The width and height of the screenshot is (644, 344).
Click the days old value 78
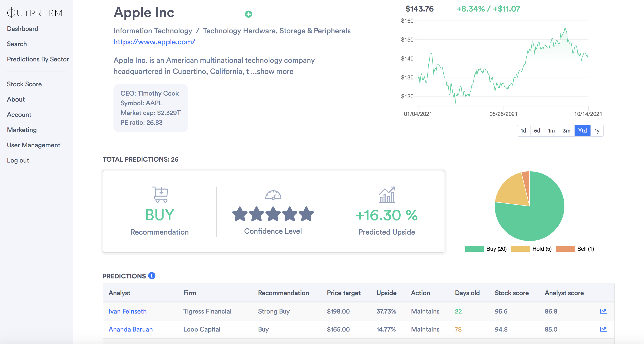pos(458,329)
